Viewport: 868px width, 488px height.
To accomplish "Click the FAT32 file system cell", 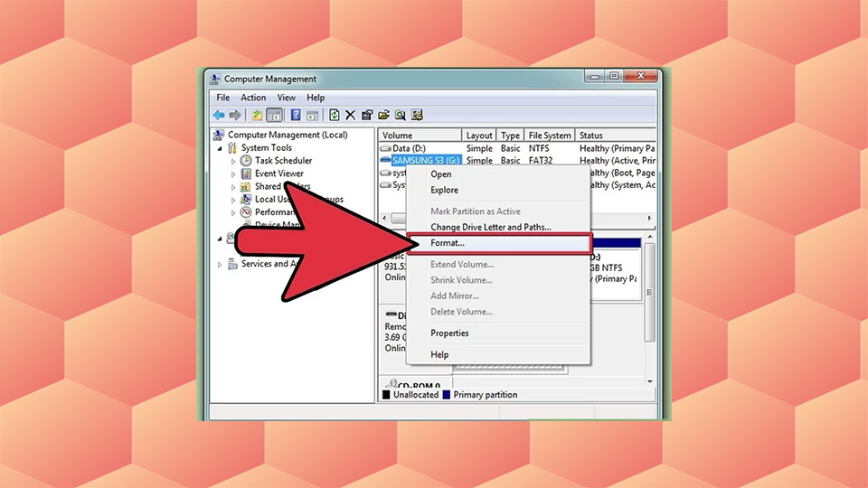I will click(541, 161).
